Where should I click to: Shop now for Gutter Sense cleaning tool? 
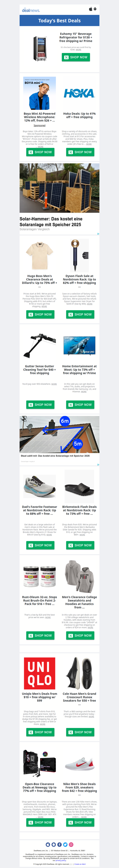(40, 405)
